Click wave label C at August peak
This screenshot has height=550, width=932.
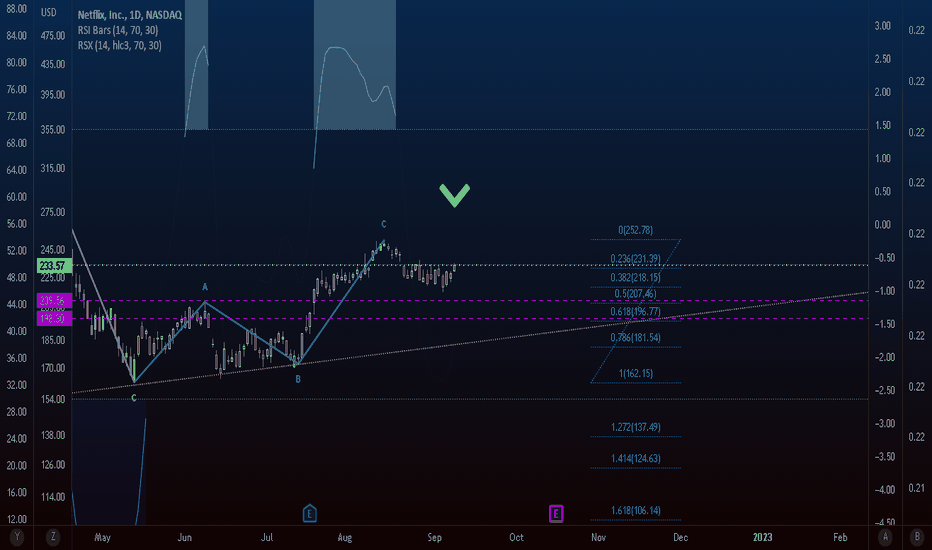[x=383, y=224]
